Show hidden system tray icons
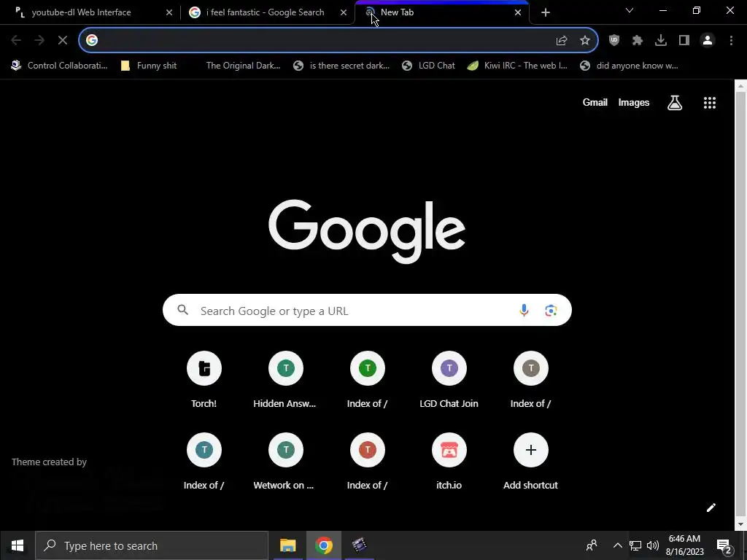Image resolution: width=747 pixels, height=560 pixels. pos(617,545)
